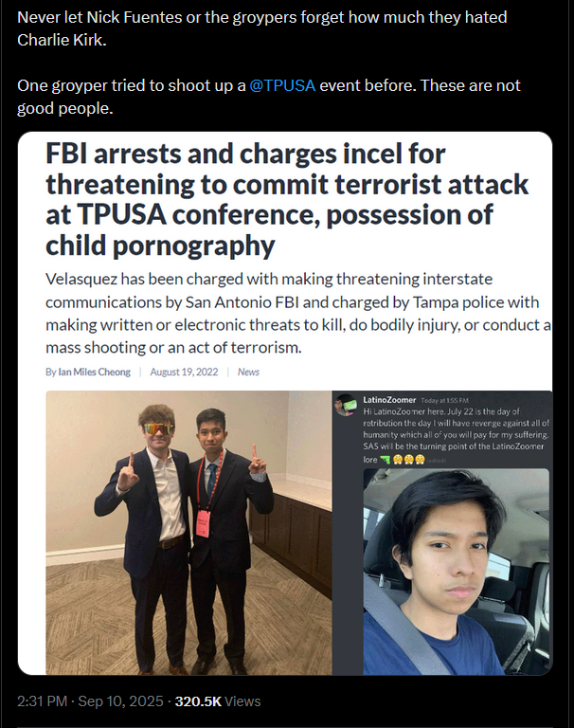
Task: Click the "These are not good people" text
Action: tap(269, 97)
